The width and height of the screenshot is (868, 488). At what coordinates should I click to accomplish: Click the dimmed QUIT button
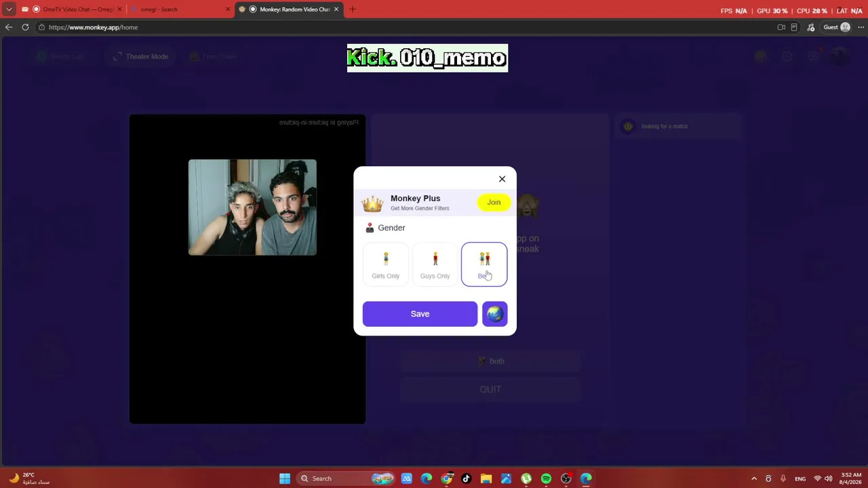[x=490, y=390]
